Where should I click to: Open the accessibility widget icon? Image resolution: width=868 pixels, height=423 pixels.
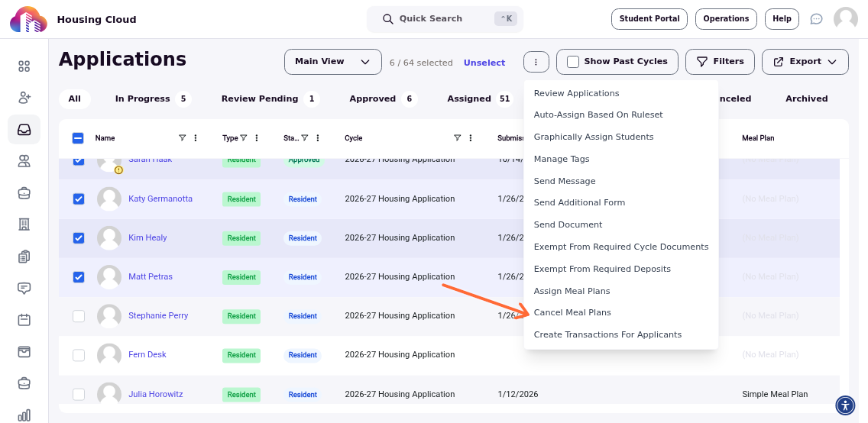point(845,405)
